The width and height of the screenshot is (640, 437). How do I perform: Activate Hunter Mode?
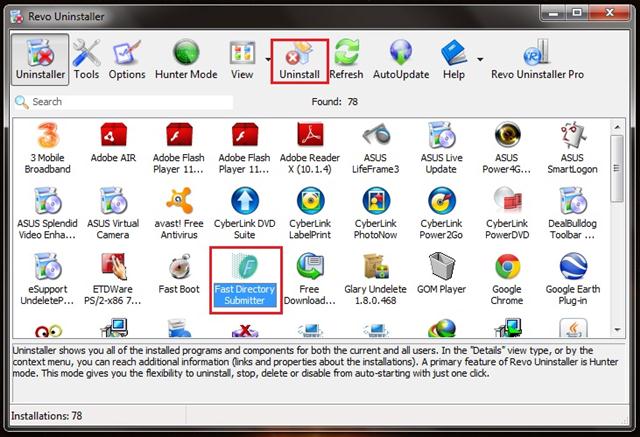click(x=186, y=60)
